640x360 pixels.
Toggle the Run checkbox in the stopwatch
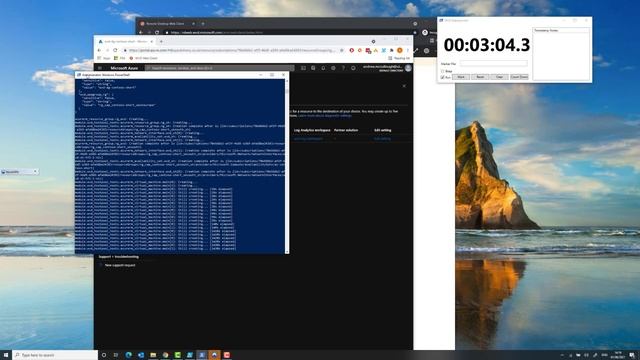[x=442, y=77]
